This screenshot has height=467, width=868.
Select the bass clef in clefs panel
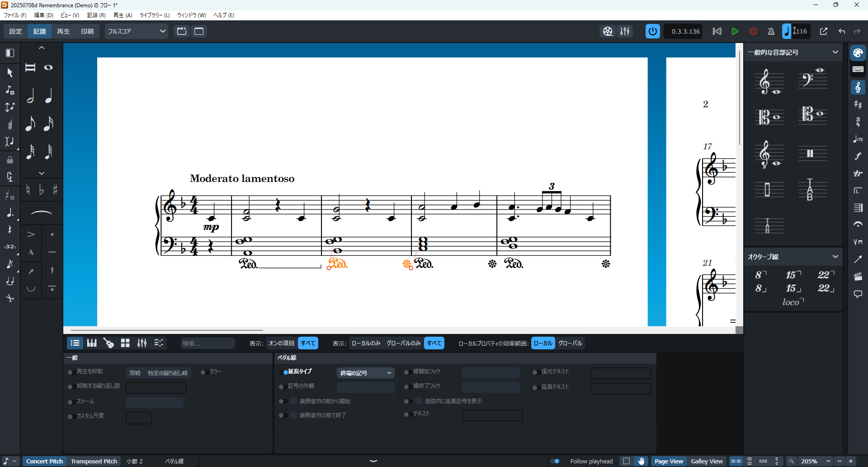point(812,80)
